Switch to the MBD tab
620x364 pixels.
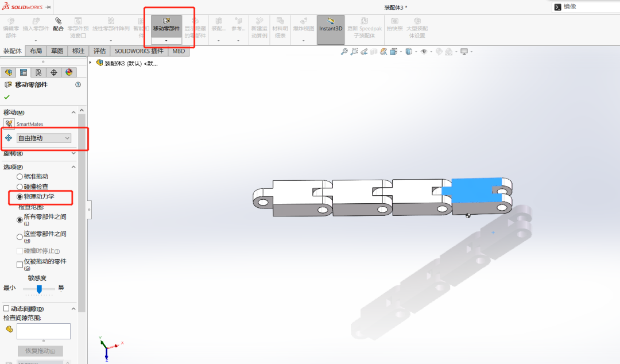[x=179, y=51]
